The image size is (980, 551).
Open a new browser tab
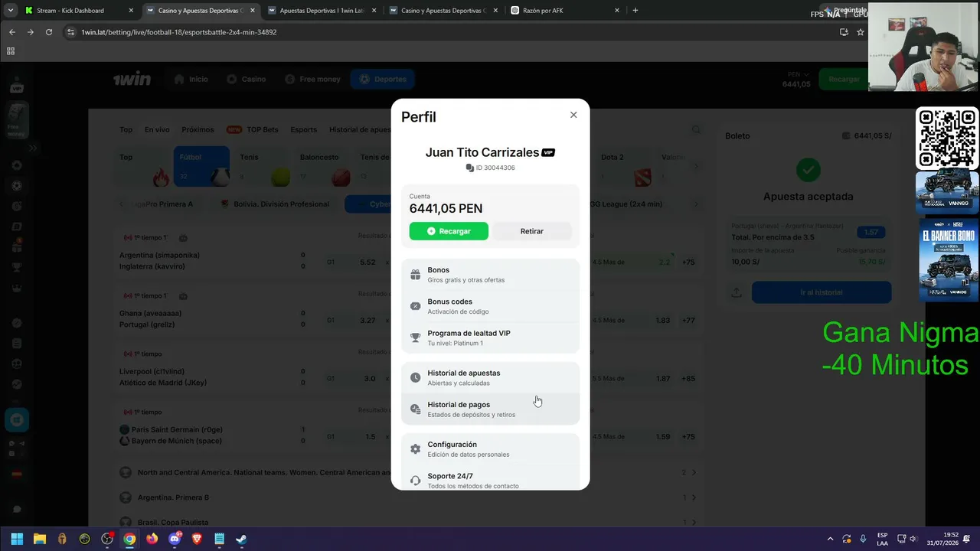[x=635, y=11]
